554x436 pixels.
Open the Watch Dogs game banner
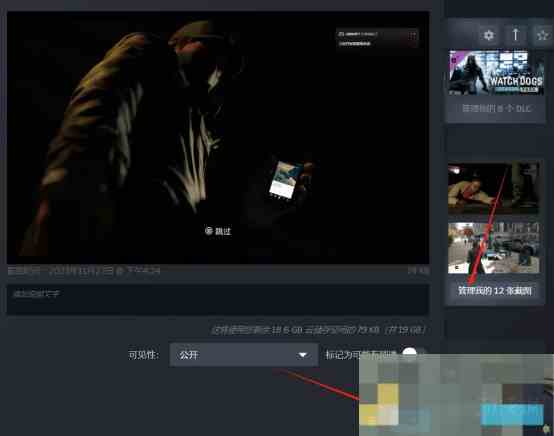point(496,73)
